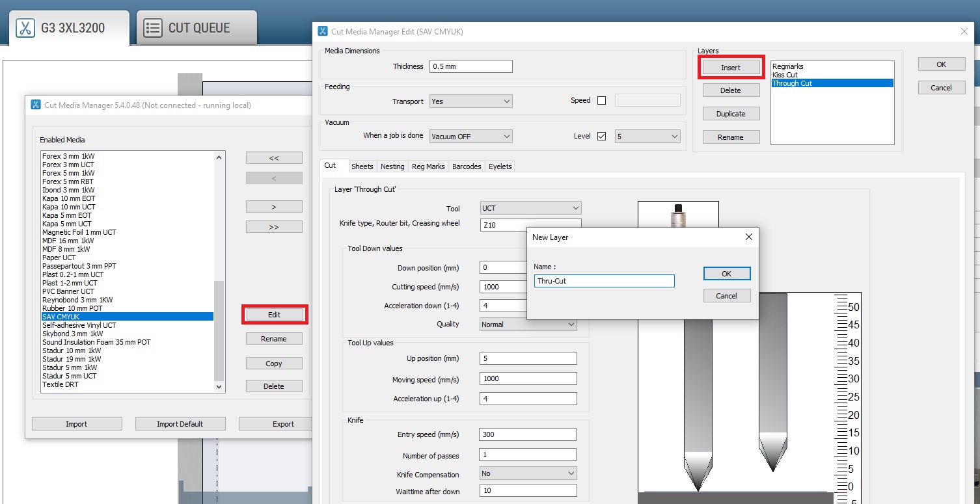Click the '<<' move all button

point(274,158)
